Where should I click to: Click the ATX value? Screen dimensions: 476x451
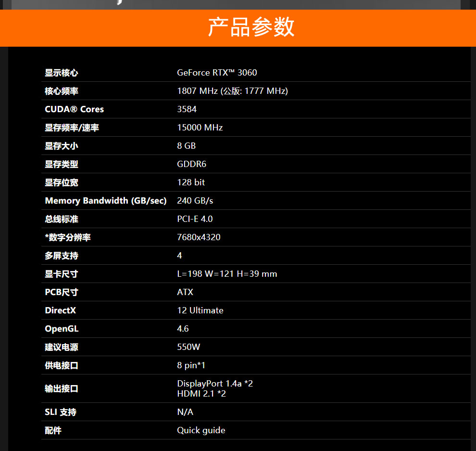185,292
